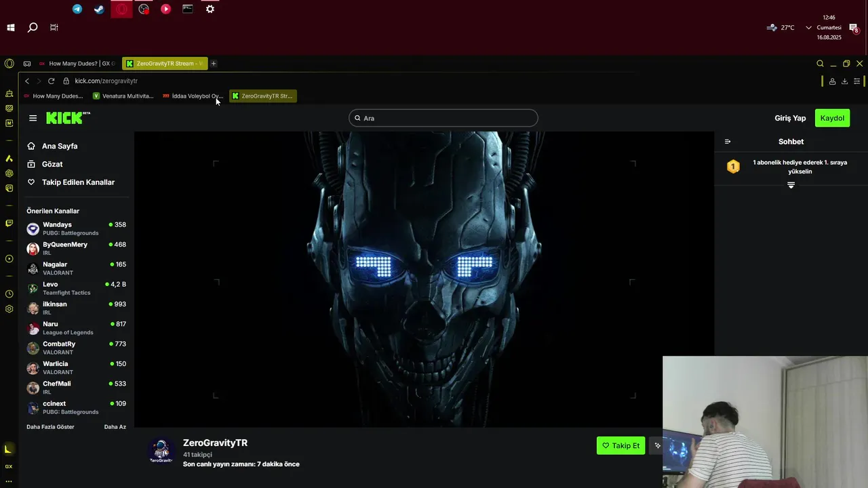
Task: Open the Kick hamburger menu
Action: [33, 118]
